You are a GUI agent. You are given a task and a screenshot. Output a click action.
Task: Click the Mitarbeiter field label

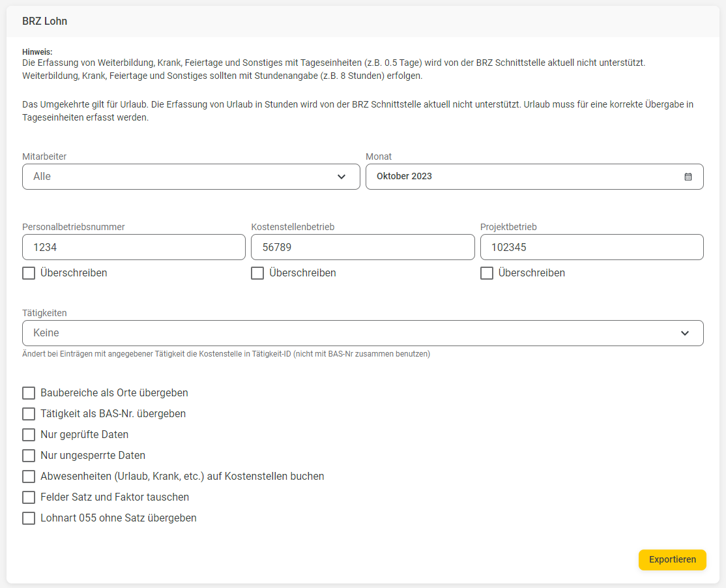pos(44,156)
